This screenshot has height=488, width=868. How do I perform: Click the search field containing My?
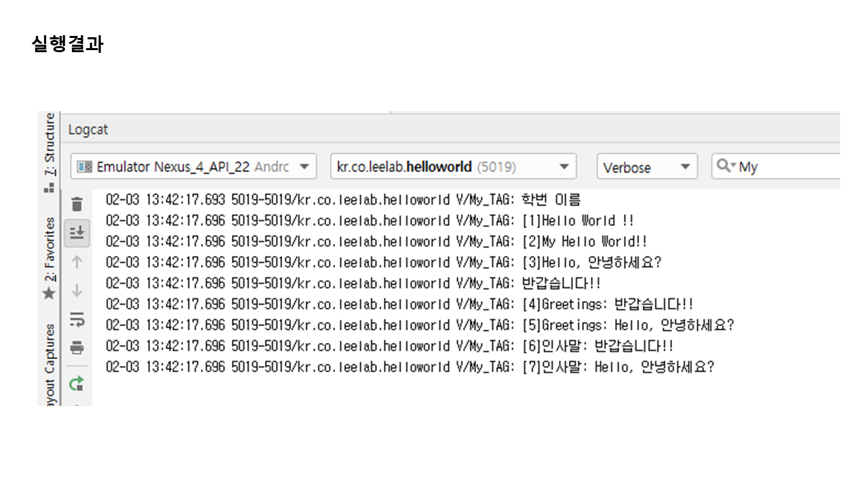coord(787,167)
